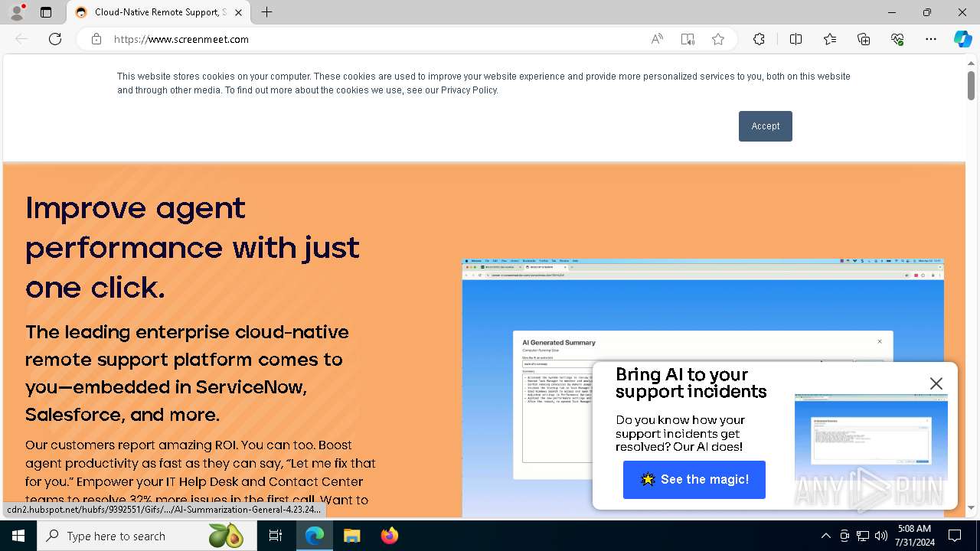Click the browser profile avatar icon
Image resolution: width=980 pixels, height=551 pixels.
[17, 12]
